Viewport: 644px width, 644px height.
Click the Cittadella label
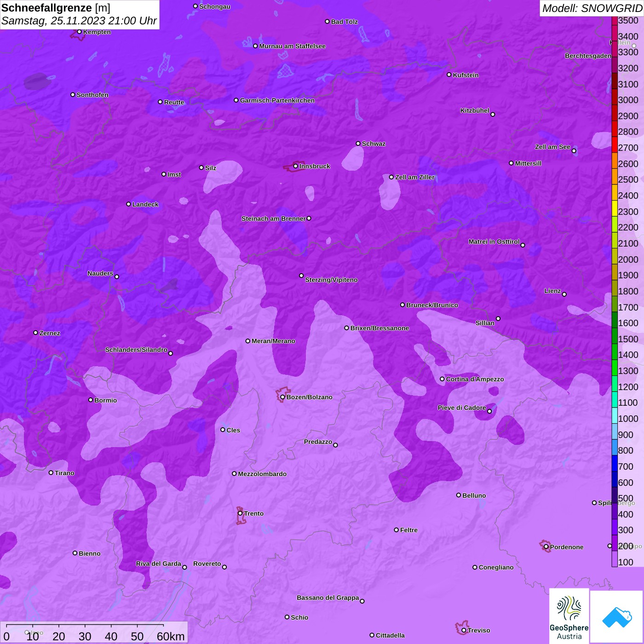[390, 635]
